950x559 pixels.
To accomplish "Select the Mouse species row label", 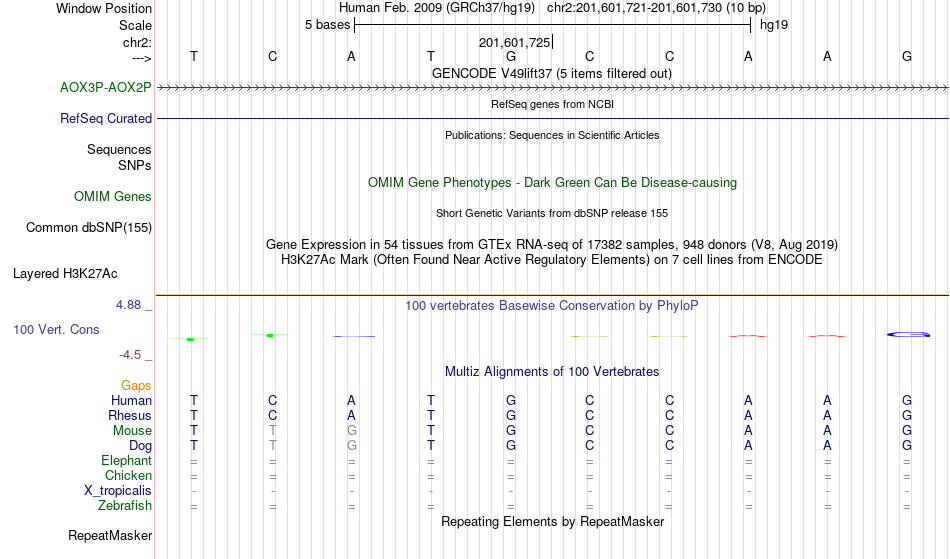I will point(132,431).
